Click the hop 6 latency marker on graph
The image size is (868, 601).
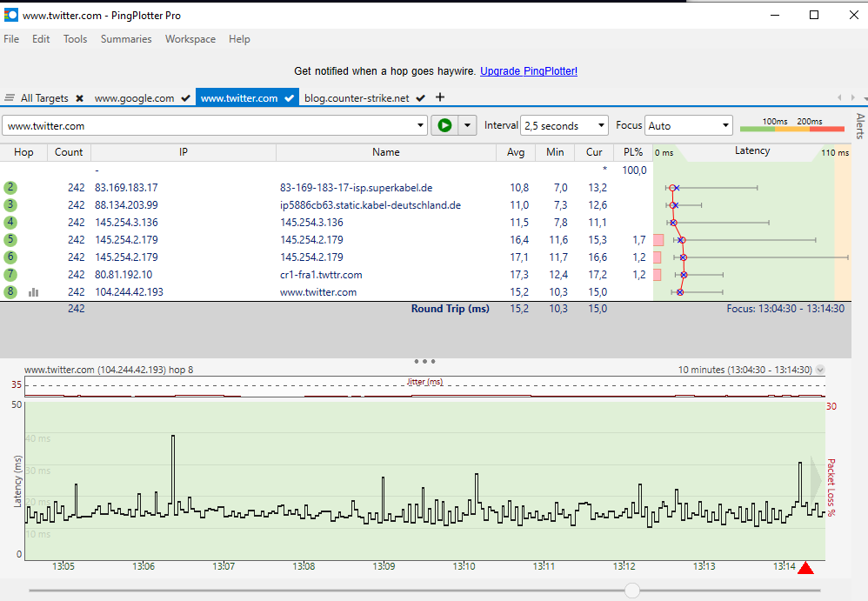[683, 257]
